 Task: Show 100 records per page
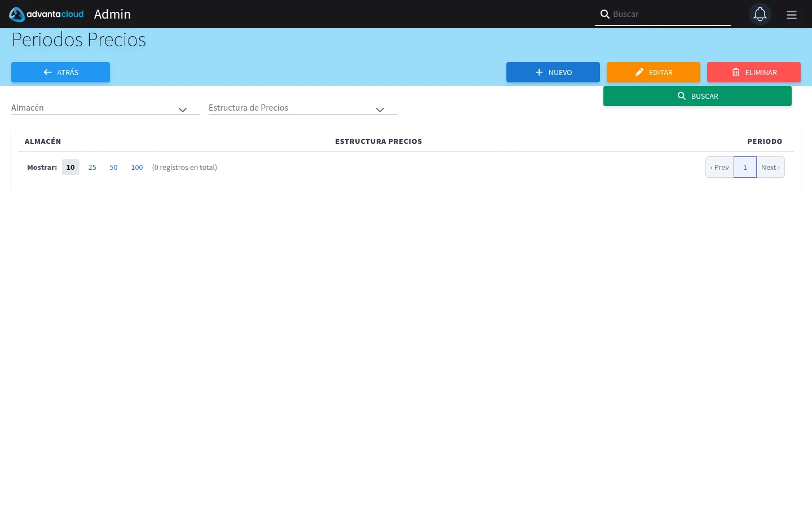point(137,167)
